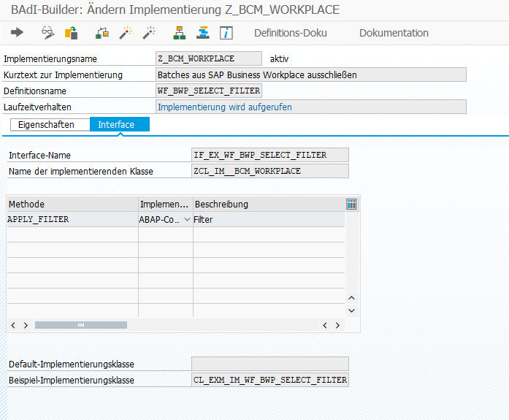Toggle Display/Change mode with glasses-pencil icon
Viewport: 509px width, 420px height.
tap(47, 33)
